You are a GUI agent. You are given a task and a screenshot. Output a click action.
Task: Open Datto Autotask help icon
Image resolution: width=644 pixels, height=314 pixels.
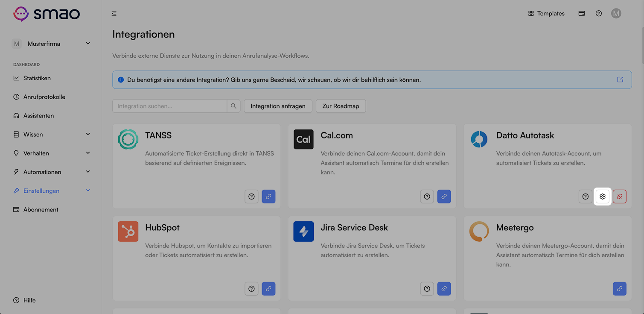point(586,197)
